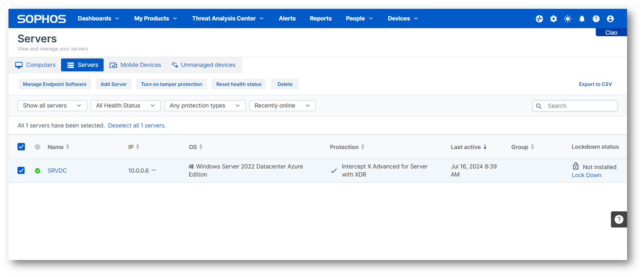
Task: Click the Sophos logo
Action: pyautogui.click(x=42, y=19)
